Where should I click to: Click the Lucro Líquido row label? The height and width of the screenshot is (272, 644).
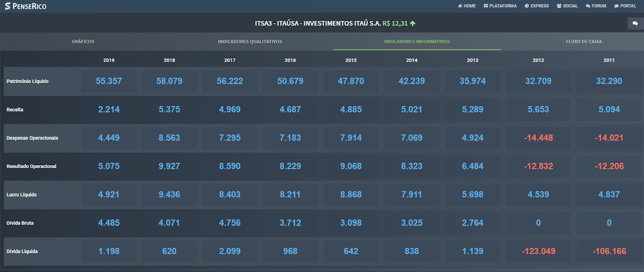click(x=21, y=195)
